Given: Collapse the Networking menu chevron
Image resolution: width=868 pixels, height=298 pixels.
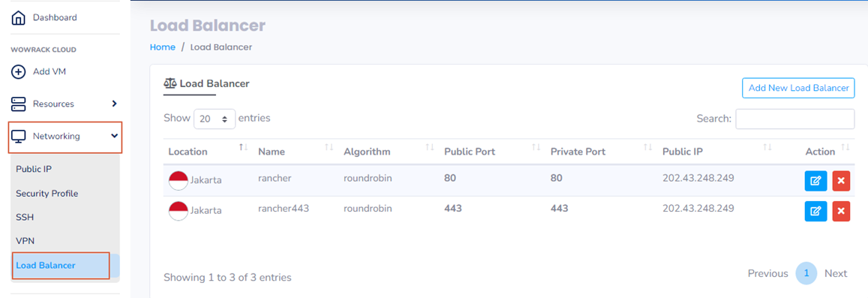Looking at the screenshot, I should click(114, 135).
